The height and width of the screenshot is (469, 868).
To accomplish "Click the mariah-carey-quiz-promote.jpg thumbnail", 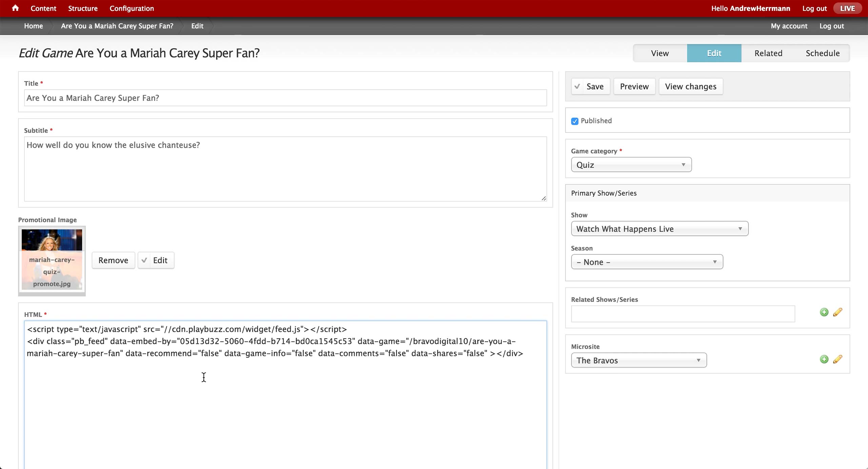I will (52, 260).
